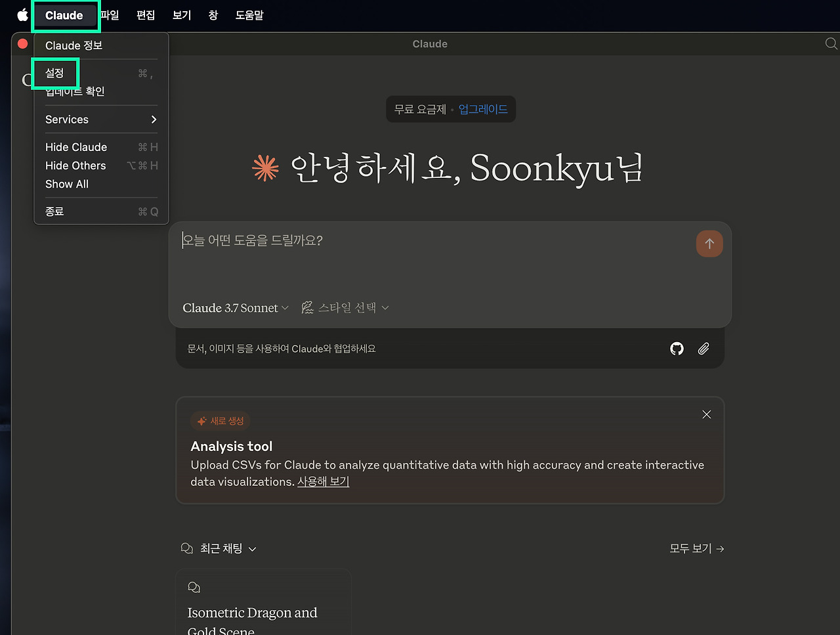The width and height of the screenshot is (840, 635).
Task: Dismiss the Analysis tool banner
Action: [x=707, y=414]
